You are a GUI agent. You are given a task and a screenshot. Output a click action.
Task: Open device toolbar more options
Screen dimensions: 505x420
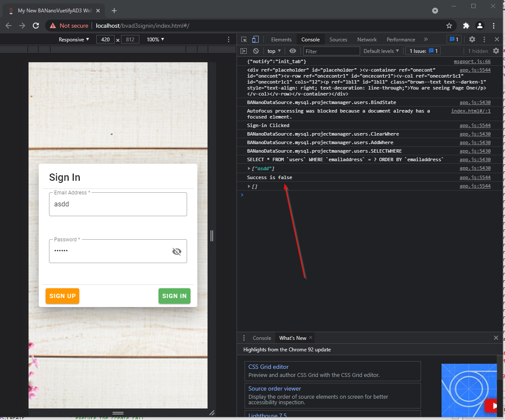pos(229,39)
